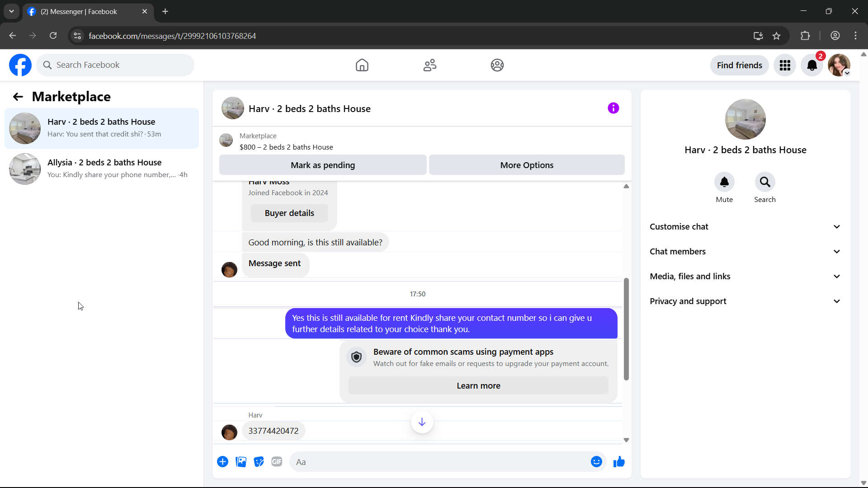Open the Notifications bell with badge

812,65
